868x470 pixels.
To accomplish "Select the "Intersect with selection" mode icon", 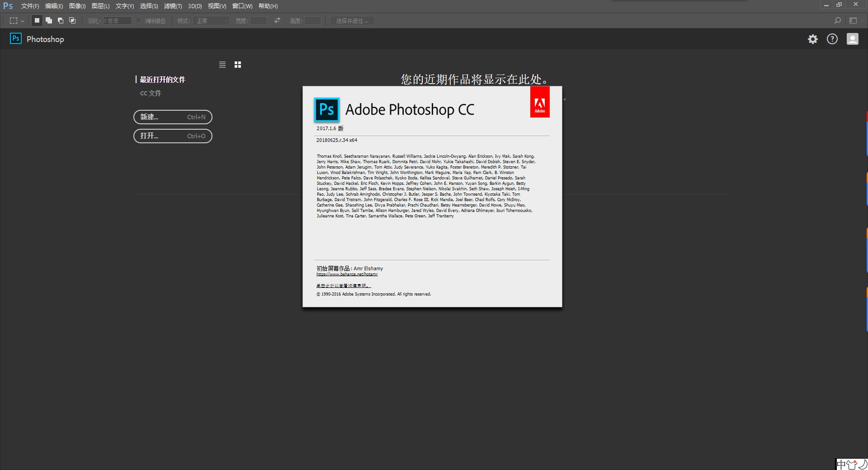I will pos(72,20).
